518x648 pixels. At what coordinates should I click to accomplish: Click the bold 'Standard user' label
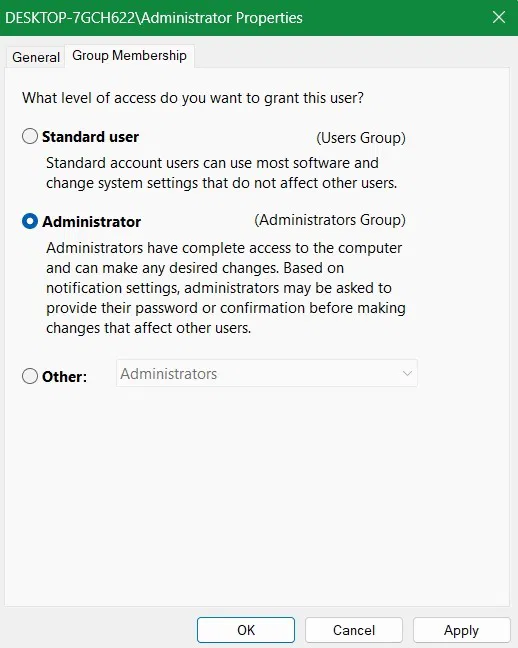[x=90, y=137]
